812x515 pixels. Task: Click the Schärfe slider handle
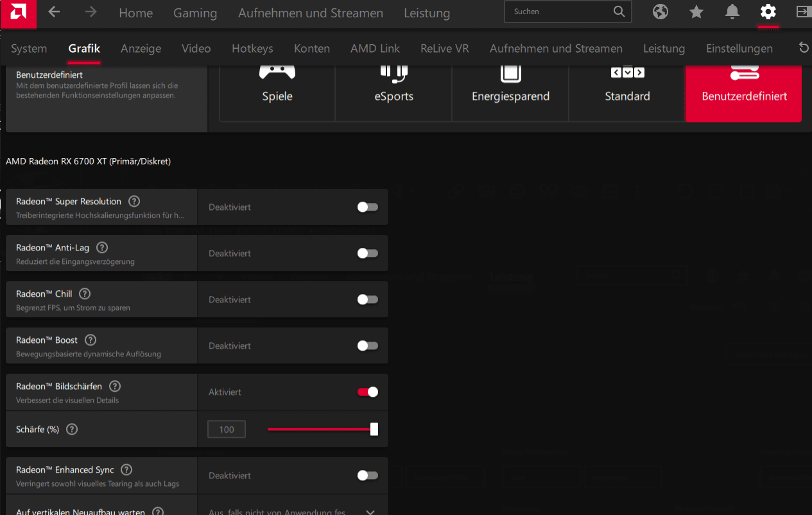click(374, 429)
